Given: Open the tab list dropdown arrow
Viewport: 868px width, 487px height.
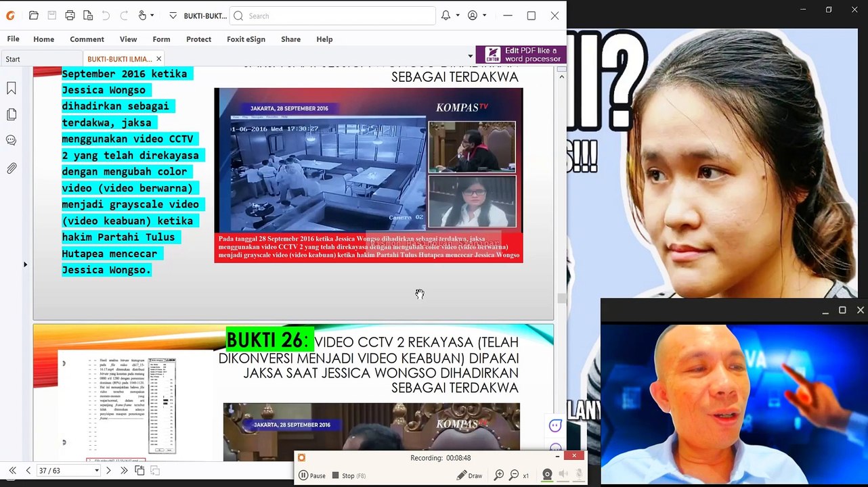Looking at the screenshot, I should click(471, 56).
